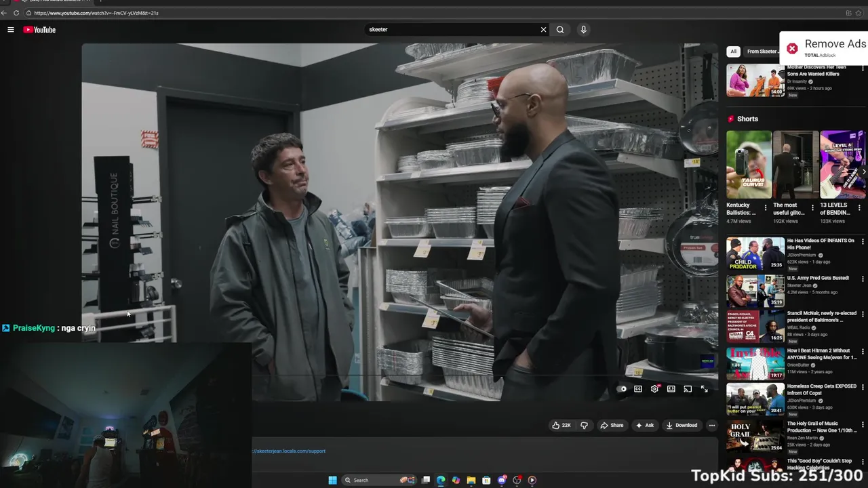Image resolution: width=868 pixels, height=488 pixels.
Task: Open U.S. Army Pred Gets Busted thumbnail
Action: click(x=755, y=290)
